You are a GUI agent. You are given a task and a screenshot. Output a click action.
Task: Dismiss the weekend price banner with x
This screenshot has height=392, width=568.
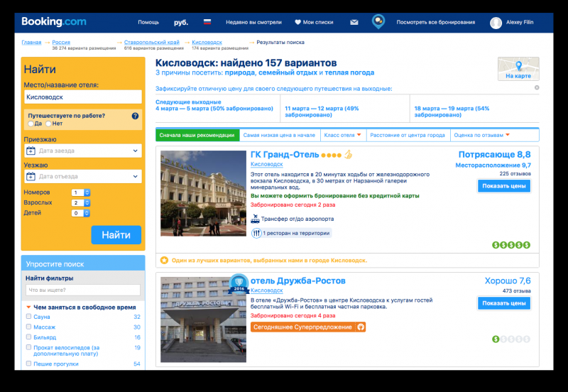point(537,87)
